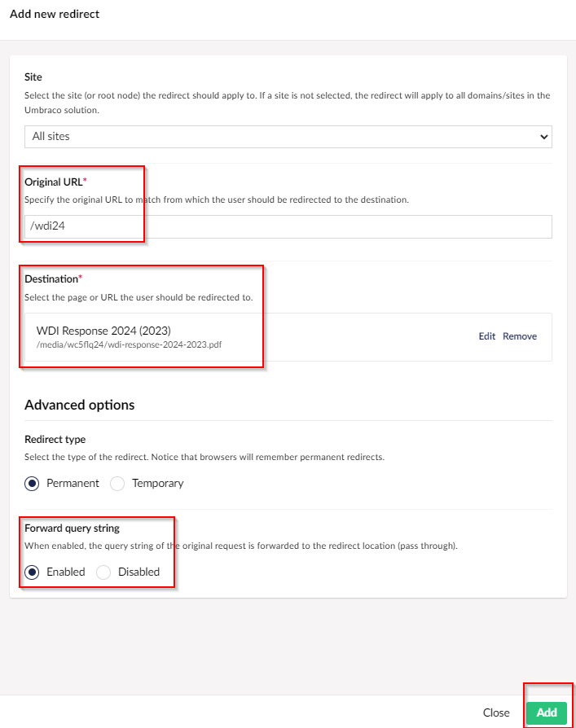Click the Original URL label

[55, 182]
